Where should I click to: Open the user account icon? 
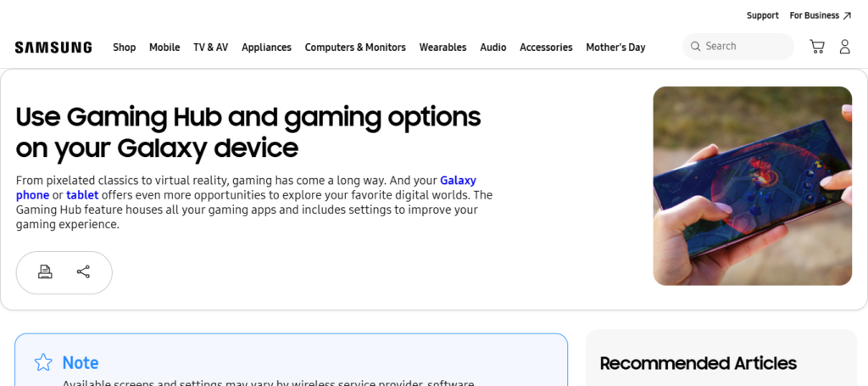844,47
